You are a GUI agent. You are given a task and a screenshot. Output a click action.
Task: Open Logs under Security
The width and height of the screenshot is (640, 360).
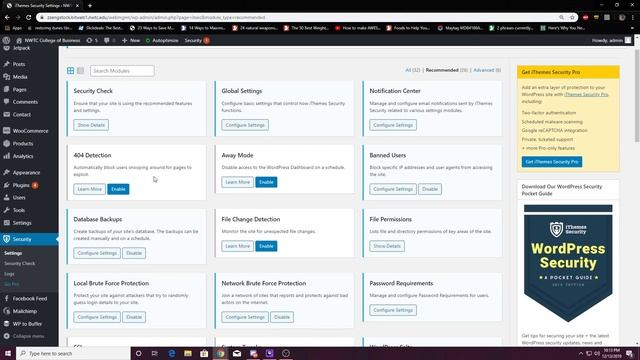click(x=9, y=274)
